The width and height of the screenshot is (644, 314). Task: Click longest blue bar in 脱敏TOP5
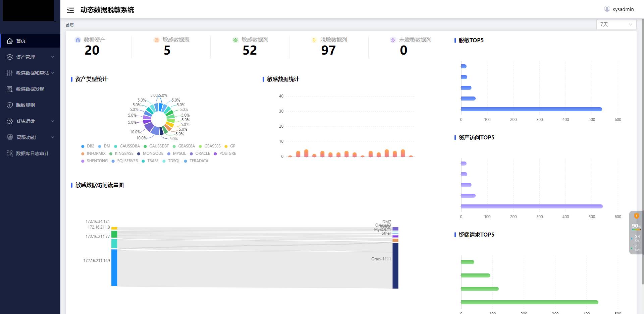[x=531, y=109]
